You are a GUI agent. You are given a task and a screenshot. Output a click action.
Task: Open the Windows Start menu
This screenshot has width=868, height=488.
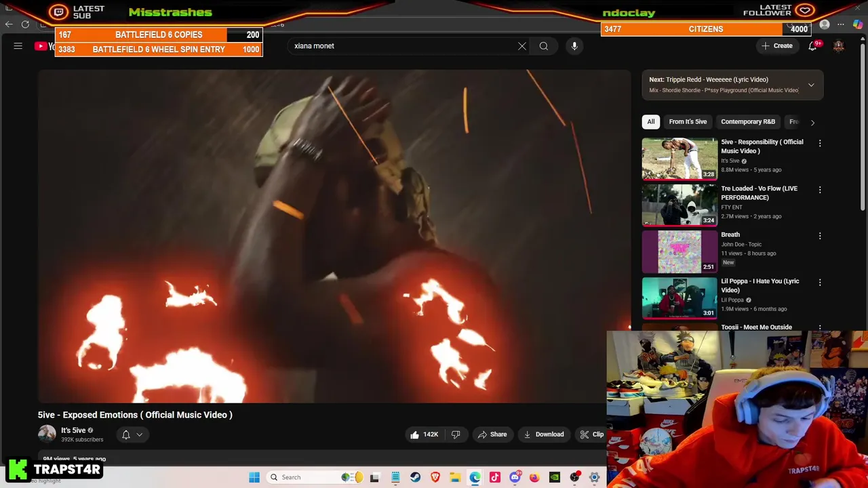point(254,477)
